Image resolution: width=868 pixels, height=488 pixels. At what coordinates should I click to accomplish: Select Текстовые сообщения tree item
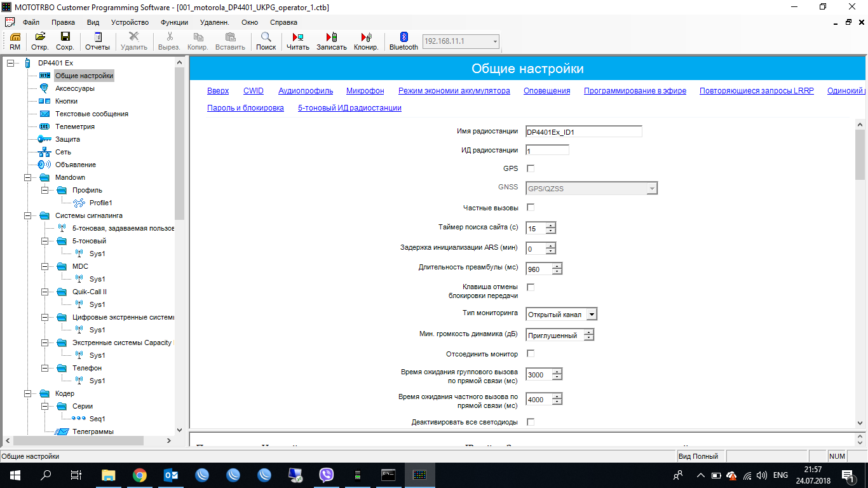point(92,114)
